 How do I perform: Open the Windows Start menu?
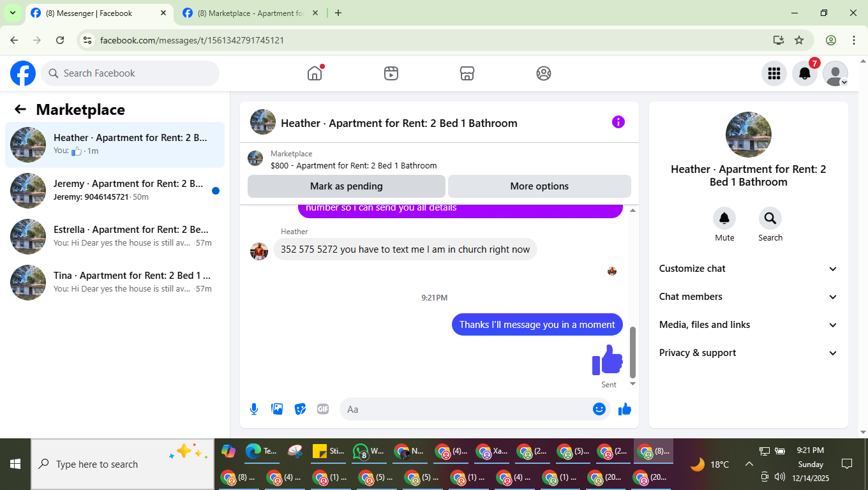(15, 464)
